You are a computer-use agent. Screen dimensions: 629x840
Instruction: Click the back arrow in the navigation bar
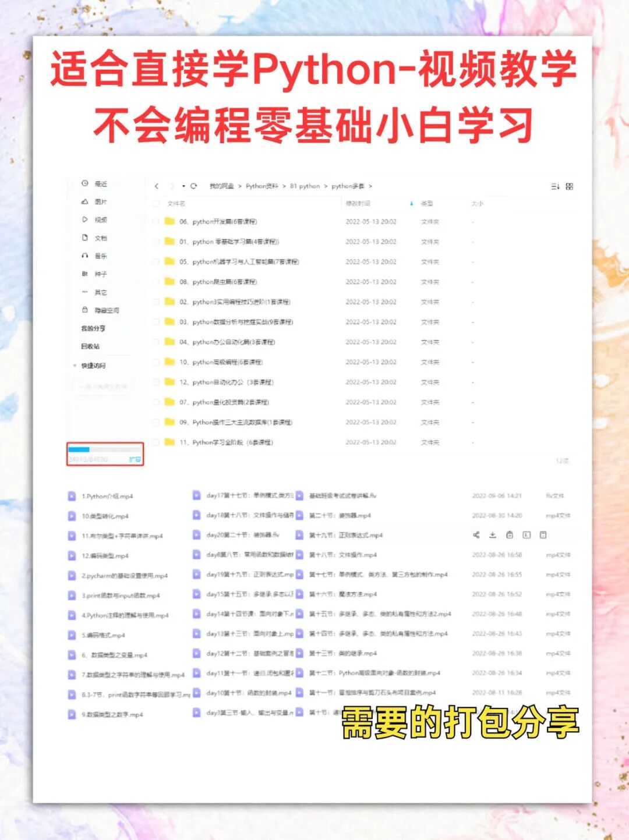point(156,186)
